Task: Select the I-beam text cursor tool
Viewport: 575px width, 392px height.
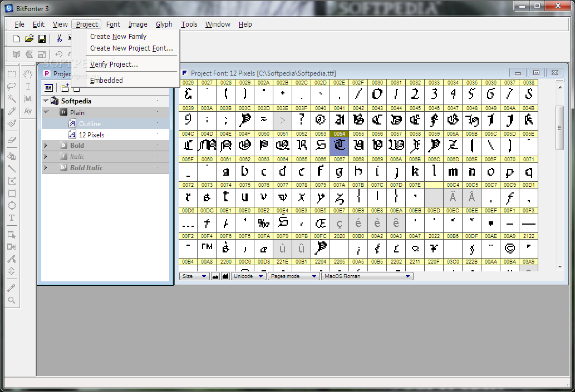Action: click(28, 86)
